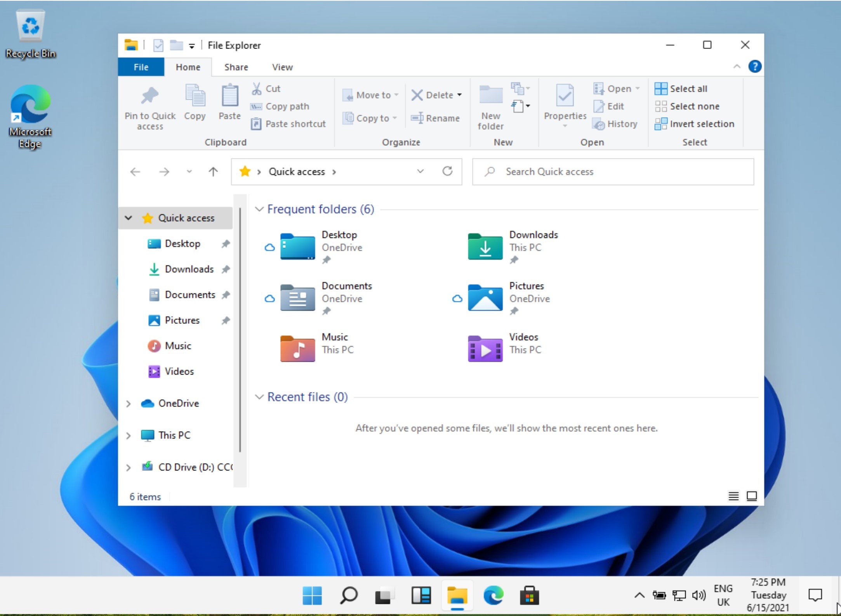Click the navigation pane scrollbar
The height and width of the screenshot is (616, 841).
tap(240, 330)
